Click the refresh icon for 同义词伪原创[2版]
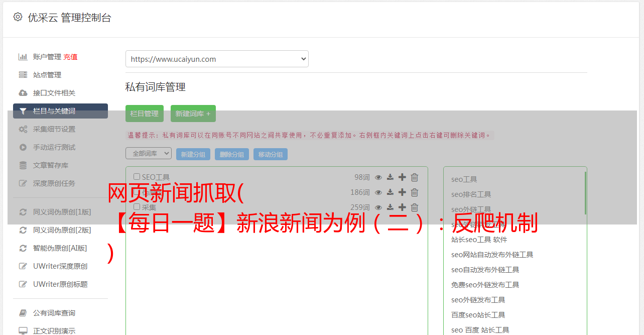This screenshot has width=644, height=335. tap(23, 230)
